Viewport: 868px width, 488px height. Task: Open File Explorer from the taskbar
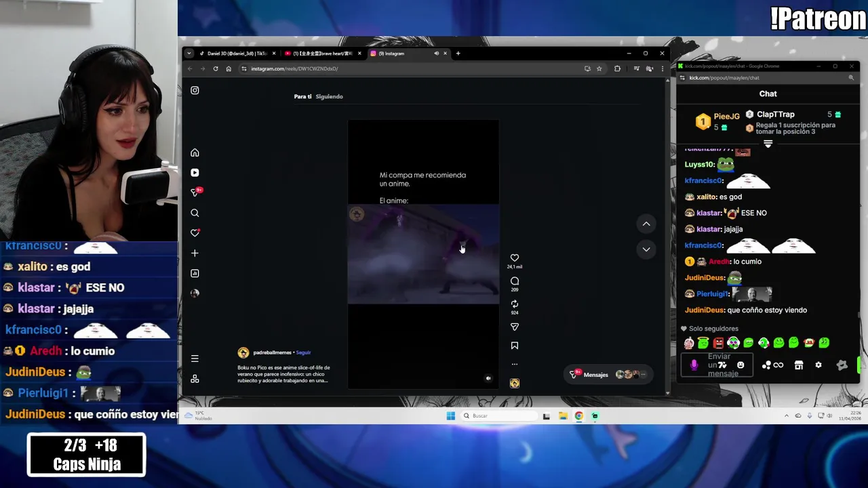pyautogui.click(x=563, y=416)
